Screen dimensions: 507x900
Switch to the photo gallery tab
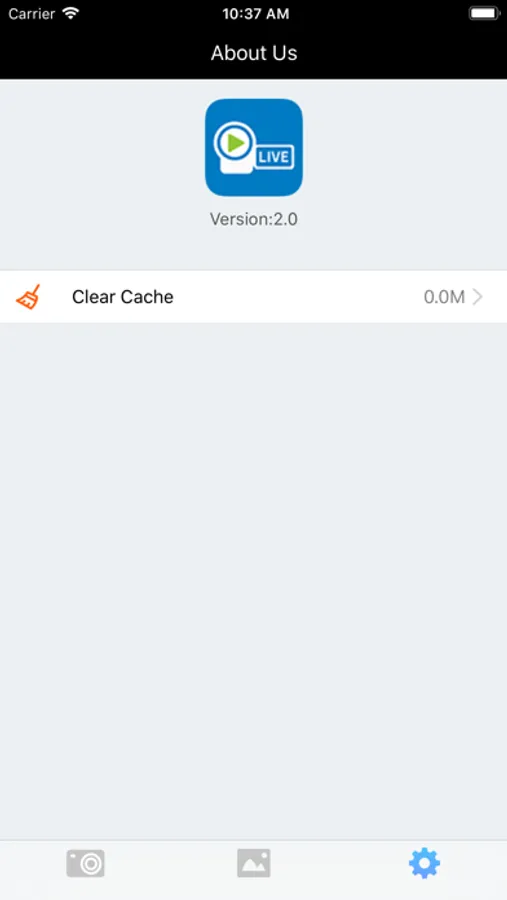[253, 863]
